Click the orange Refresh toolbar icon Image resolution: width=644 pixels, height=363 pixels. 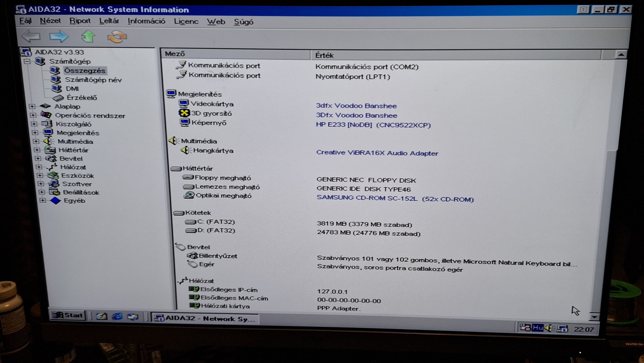(x=117, y=37)
